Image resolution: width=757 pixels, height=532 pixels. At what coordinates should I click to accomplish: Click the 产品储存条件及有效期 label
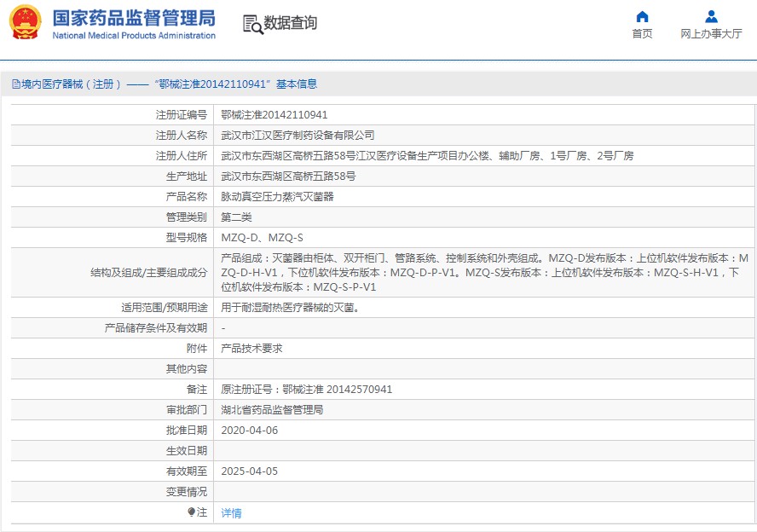pyautogui.click(x=156, y=328)
